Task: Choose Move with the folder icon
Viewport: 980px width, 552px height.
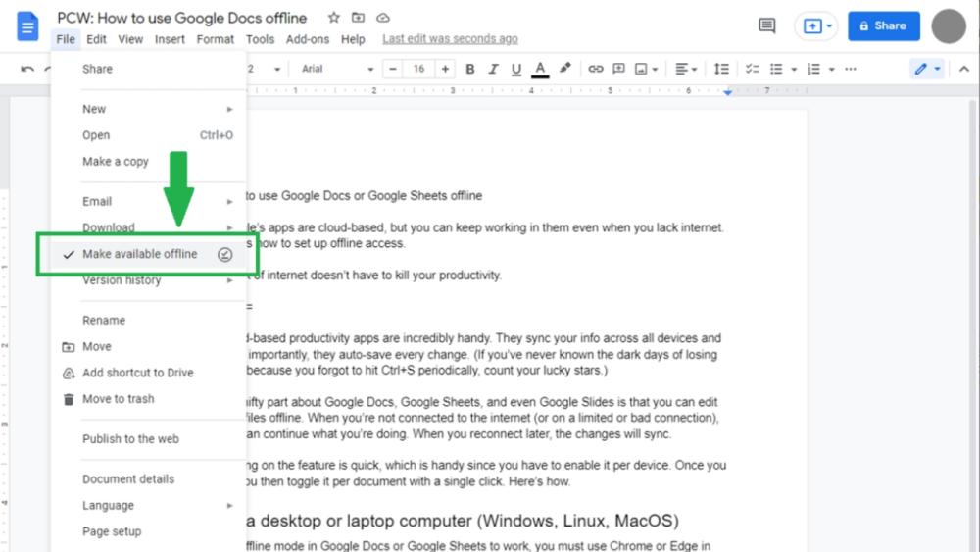Action: coord(149,346)
